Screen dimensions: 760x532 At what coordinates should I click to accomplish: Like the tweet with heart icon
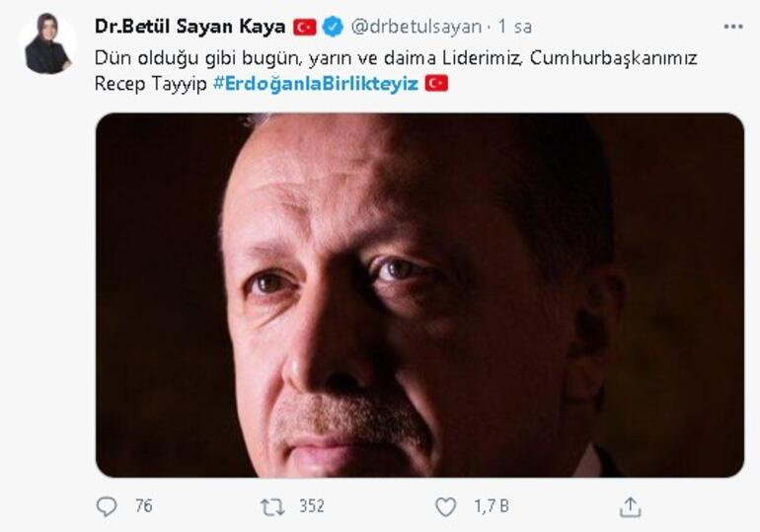(445, 506)
